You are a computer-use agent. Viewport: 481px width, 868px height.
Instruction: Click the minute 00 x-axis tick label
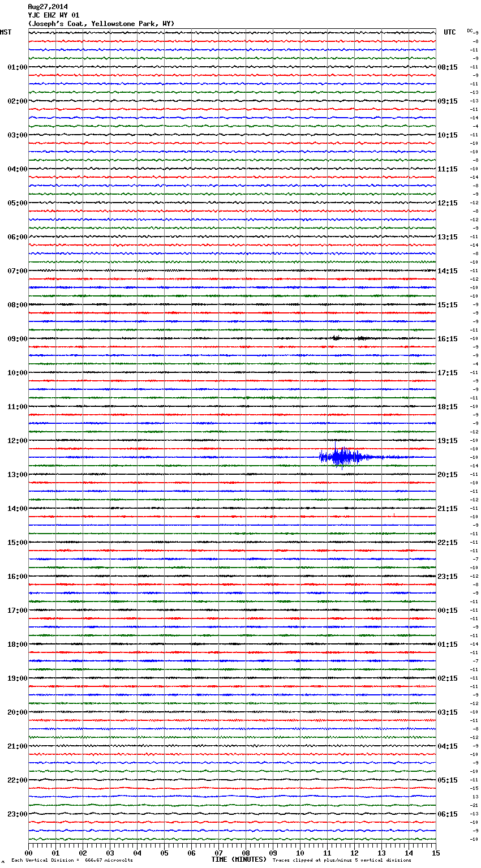(28, 853)
